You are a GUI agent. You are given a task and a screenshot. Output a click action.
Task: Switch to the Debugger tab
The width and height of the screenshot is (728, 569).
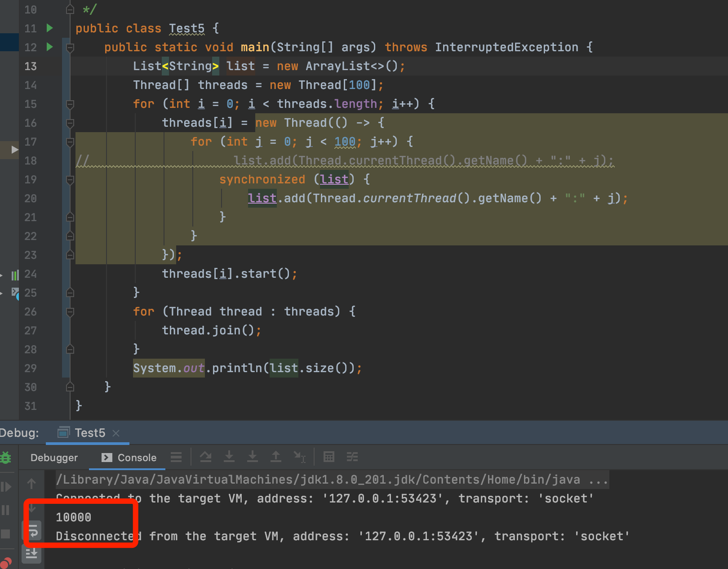[54, 458]
